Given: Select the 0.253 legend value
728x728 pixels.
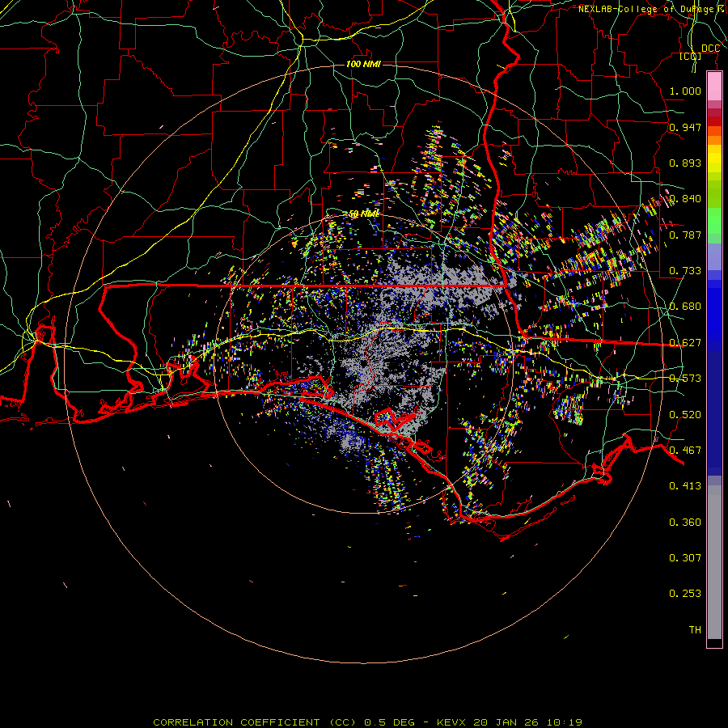Looking at the screenshot, I should coord(685,594).
